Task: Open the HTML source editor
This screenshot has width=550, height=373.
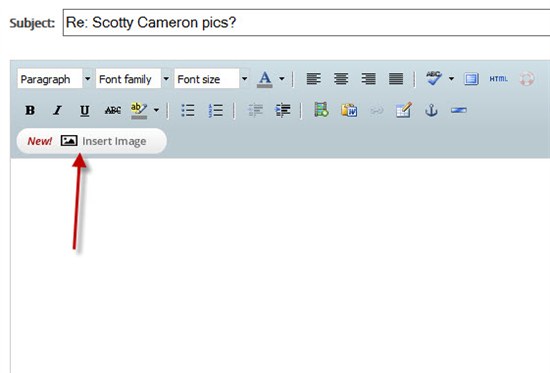Action: click(498, 79)
